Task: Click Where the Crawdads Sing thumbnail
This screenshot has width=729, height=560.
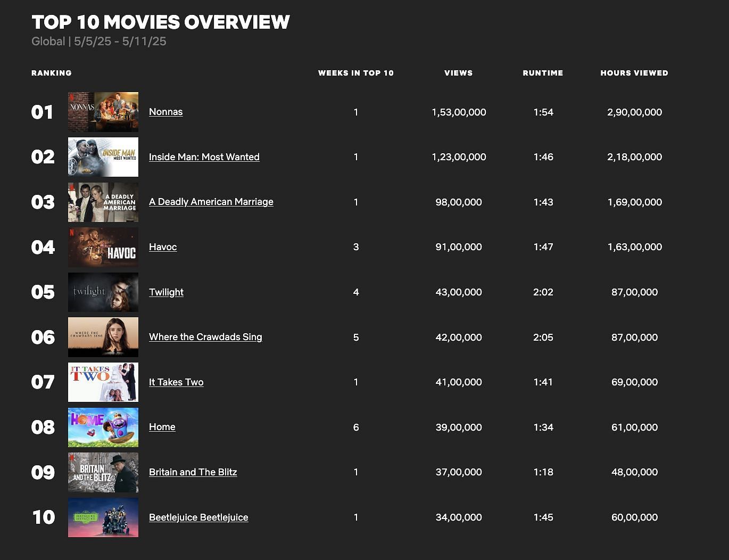Action: click(x=103, y=337)
